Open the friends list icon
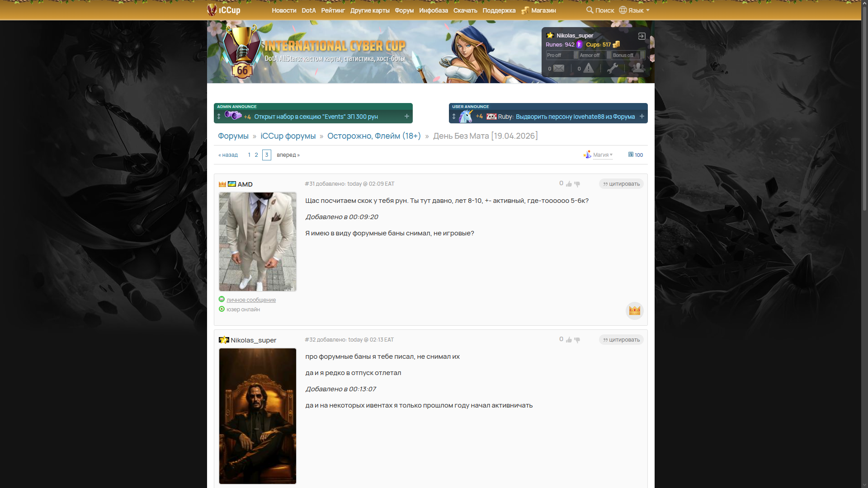The height and width of the screenshot is (488, 868). point(638,68)
